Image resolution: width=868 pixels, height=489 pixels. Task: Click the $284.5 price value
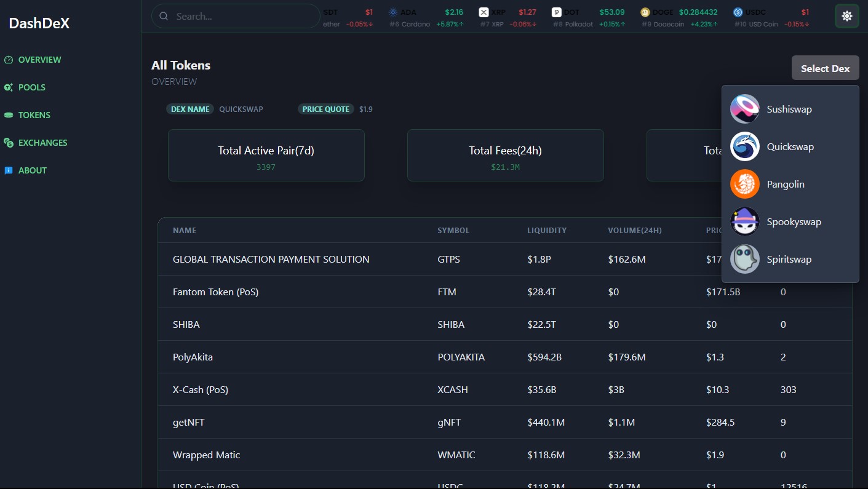(720, 423)
